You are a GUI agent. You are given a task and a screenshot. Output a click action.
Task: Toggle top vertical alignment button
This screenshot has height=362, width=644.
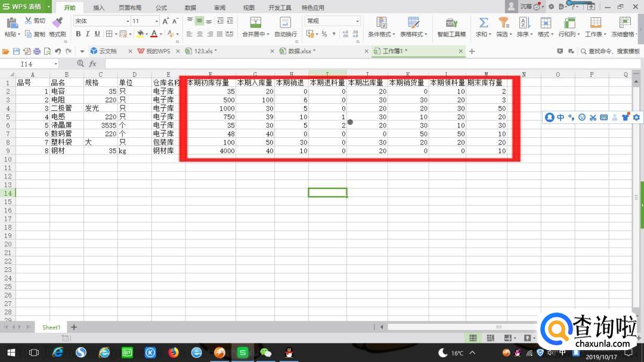[190, 20]
